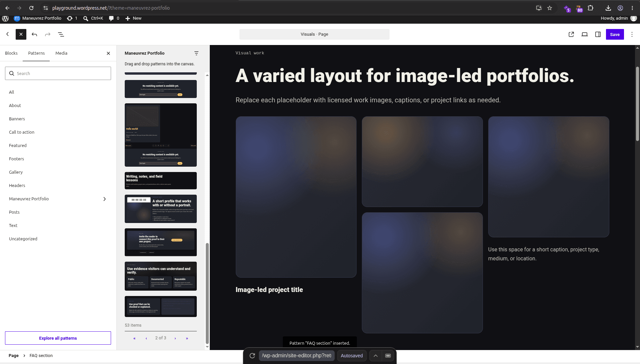Click the pattern Search field
The width and height of the screenshot is (640, 364).
(58, 73)
